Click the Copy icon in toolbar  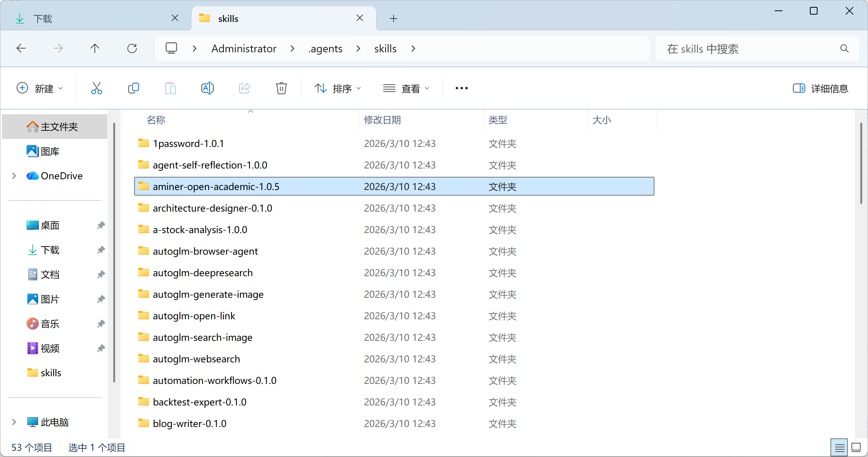133,88
